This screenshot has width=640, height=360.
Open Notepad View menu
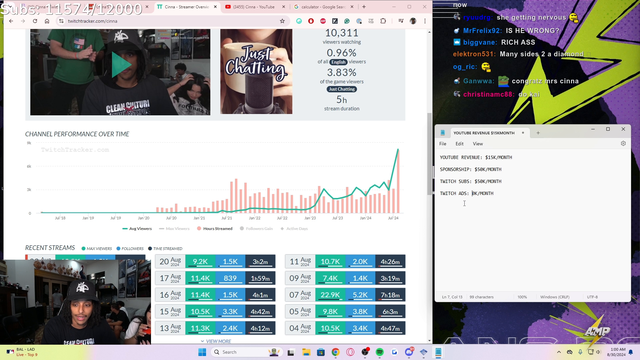point(478,144)
